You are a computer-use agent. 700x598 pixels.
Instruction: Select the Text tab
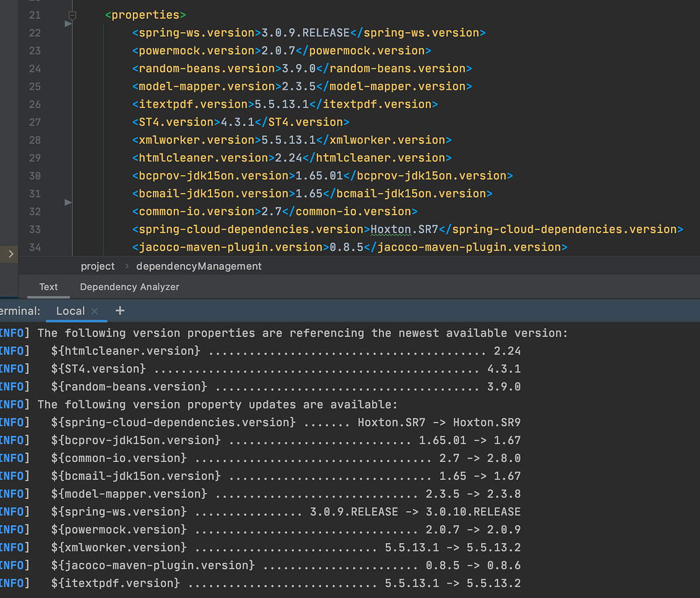pos(48,287)
